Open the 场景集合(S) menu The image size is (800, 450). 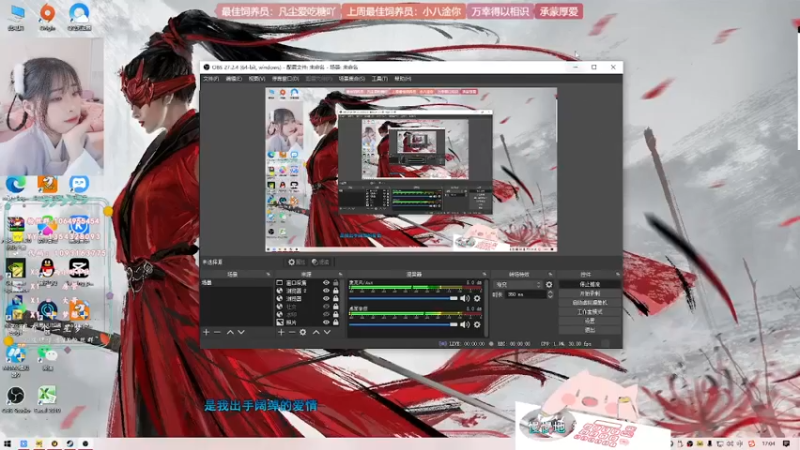click(352, 79)
